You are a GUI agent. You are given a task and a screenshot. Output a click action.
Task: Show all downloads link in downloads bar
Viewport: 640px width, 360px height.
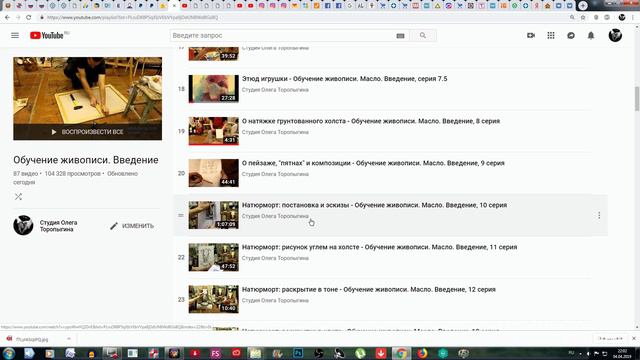pos(610,338)
